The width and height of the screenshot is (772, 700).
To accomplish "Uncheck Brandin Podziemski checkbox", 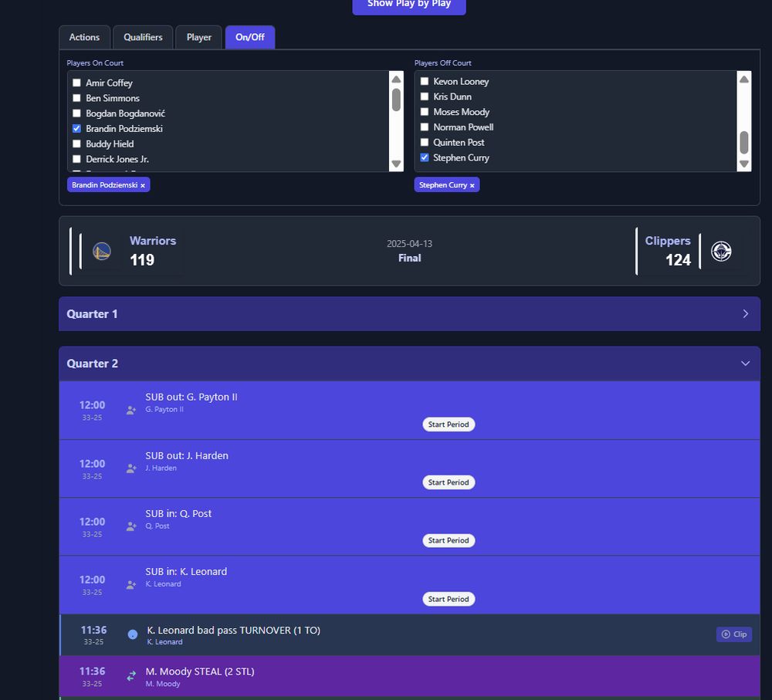I will click(x=76, y=128).
